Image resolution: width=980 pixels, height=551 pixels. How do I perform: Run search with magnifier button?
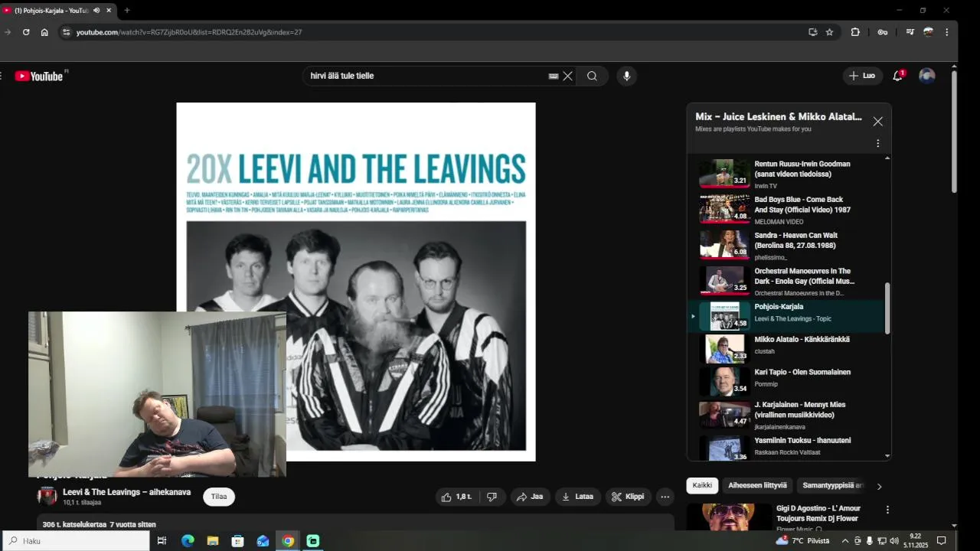click(592, 76)
